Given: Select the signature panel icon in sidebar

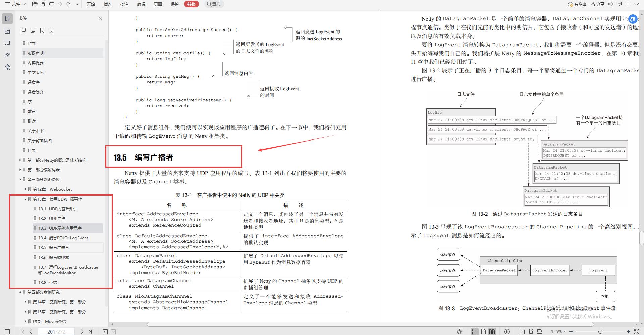Looking at the screenshot, I should (x=7, y=67).
